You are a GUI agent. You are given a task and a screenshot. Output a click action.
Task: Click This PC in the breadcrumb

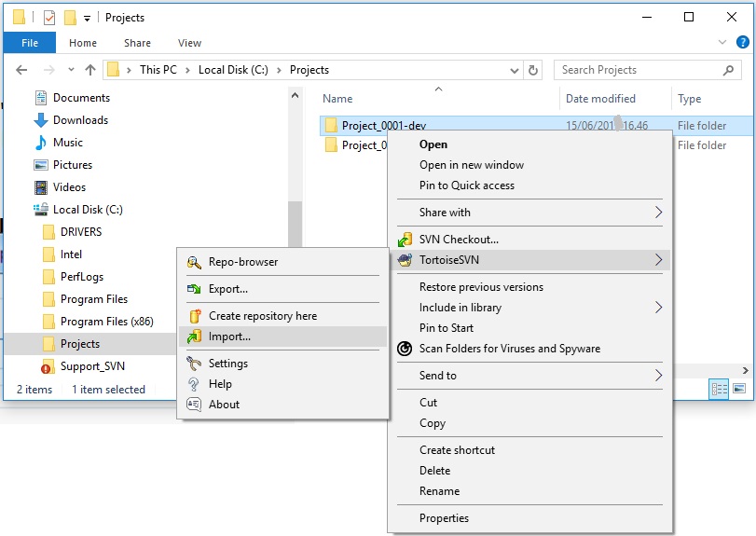coord(158,70)
